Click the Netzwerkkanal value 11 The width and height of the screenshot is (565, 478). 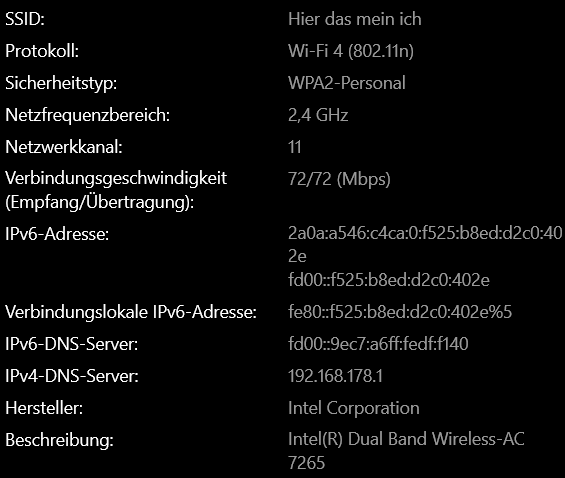pos(294,147)
